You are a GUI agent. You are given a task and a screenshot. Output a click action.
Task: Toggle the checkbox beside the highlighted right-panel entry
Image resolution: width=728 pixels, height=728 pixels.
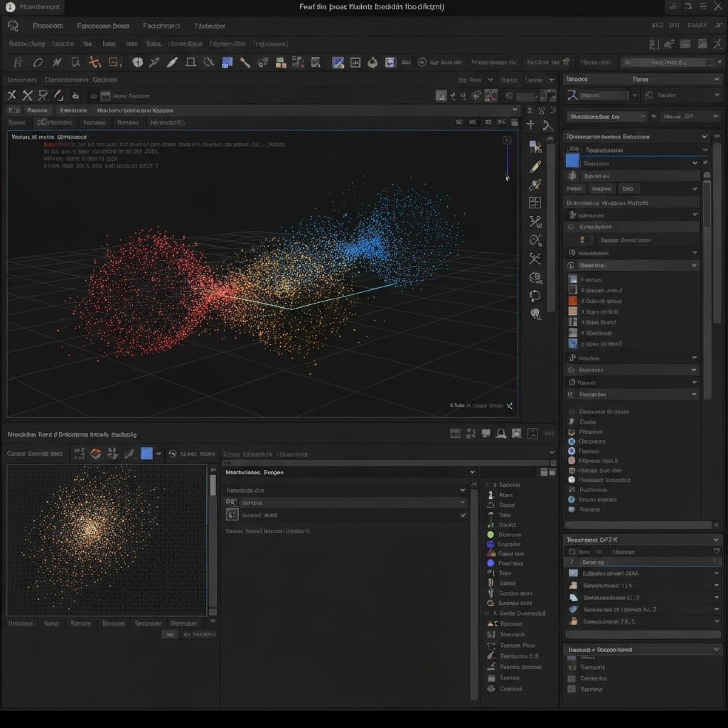pos(572,562)
